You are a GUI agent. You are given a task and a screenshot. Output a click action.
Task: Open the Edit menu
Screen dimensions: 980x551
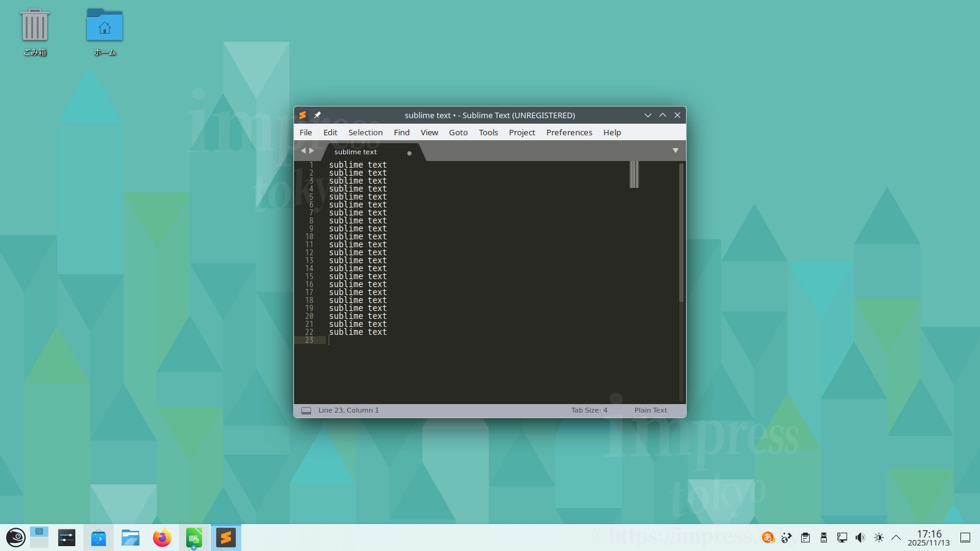(x=330, y=132)
